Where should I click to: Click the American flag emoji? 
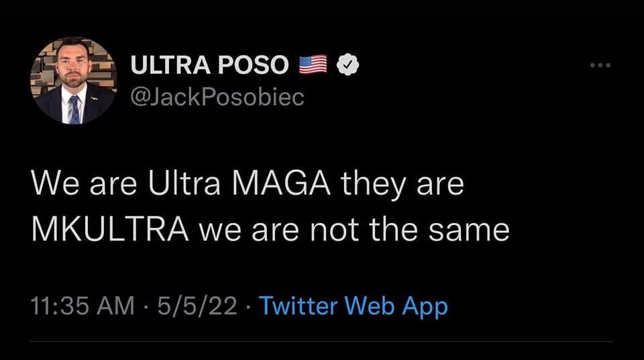313,64
